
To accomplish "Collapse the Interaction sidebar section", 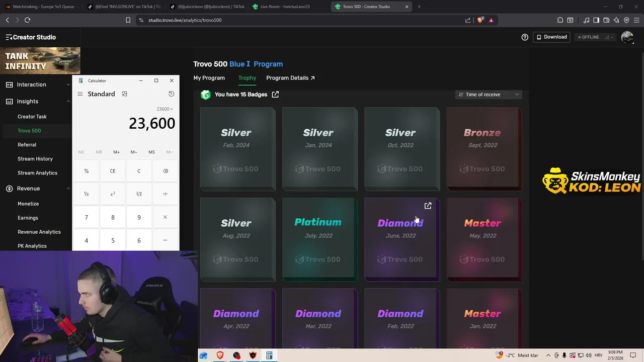I will click(68, 84).
